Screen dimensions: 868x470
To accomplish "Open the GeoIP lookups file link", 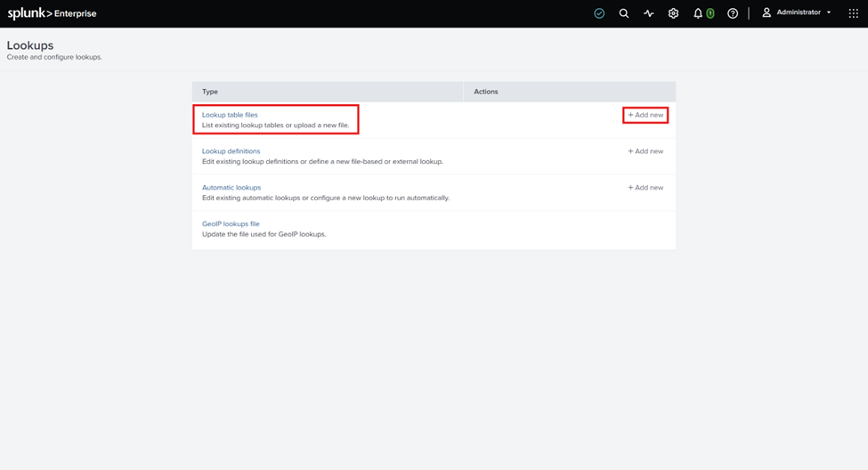I will (231, 224).
